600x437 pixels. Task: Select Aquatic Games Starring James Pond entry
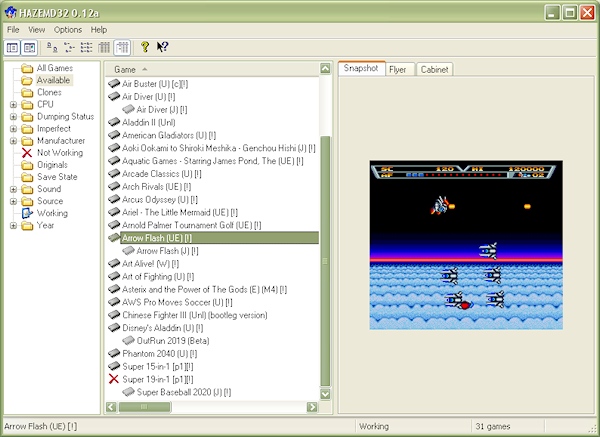tap(212, 161)
